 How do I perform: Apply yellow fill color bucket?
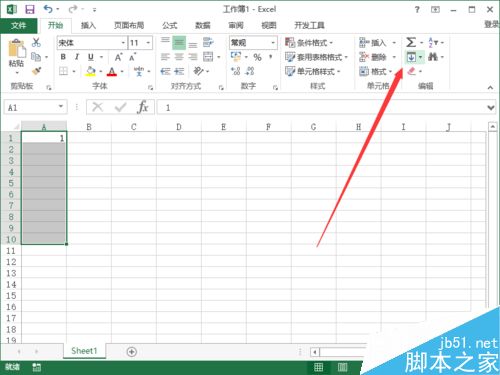pyautogui.click(x=90, y=71)
